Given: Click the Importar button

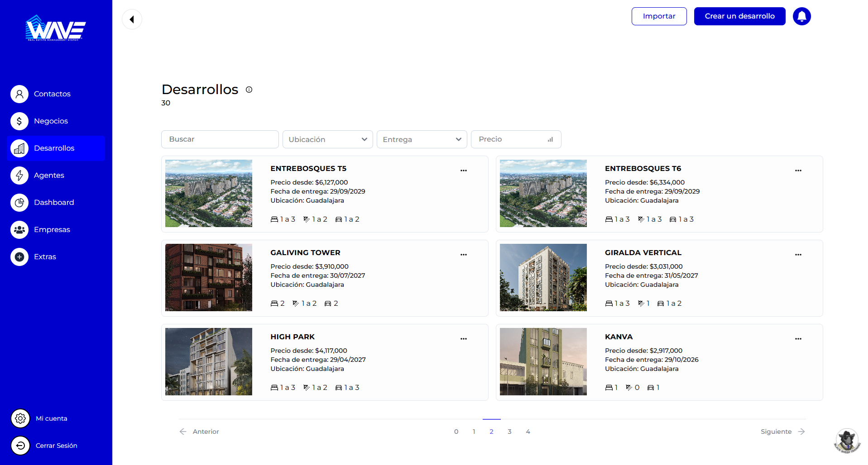Looking at the screenshot, I should tap(659, 16).
